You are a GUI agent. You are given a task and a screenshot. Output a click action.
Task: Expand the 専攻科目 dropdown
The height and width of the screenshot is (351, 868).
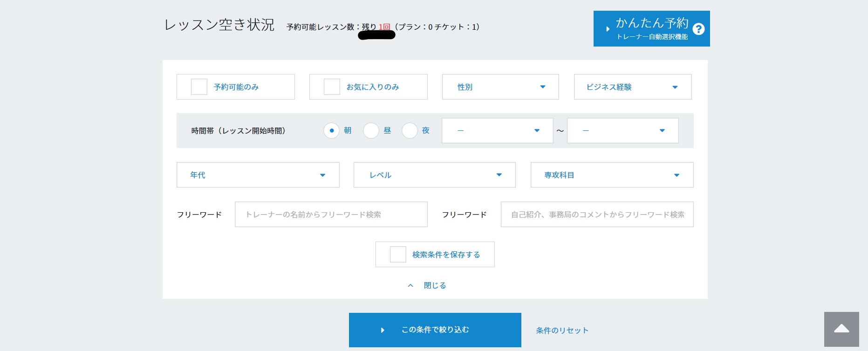[611, 175]
